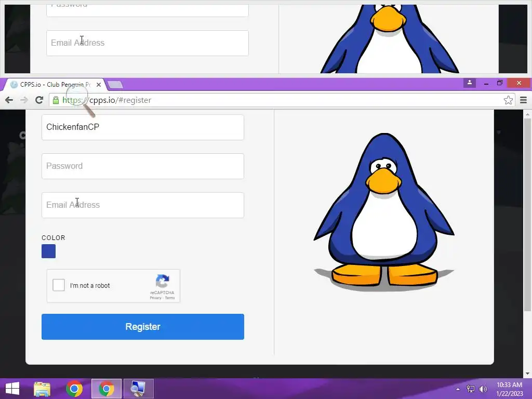
Task: Open the Magnifier app in the taskbar
Action: [x=138, y=389]
